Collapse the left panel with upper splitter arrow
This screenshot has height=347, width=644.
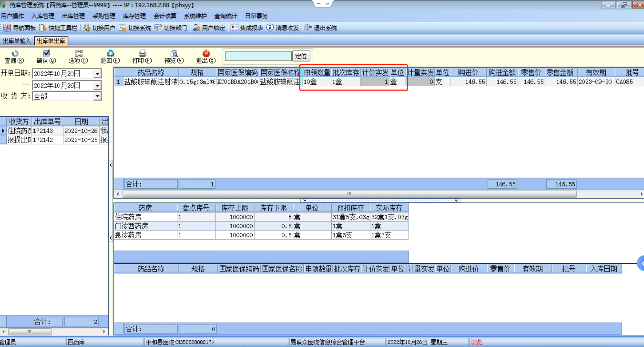tap(111, 165)
